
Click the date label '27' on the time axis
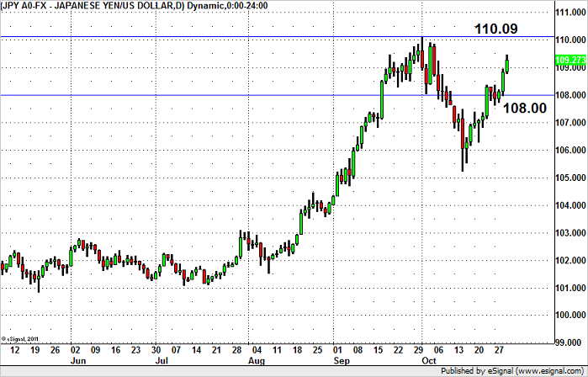point(499,350)
